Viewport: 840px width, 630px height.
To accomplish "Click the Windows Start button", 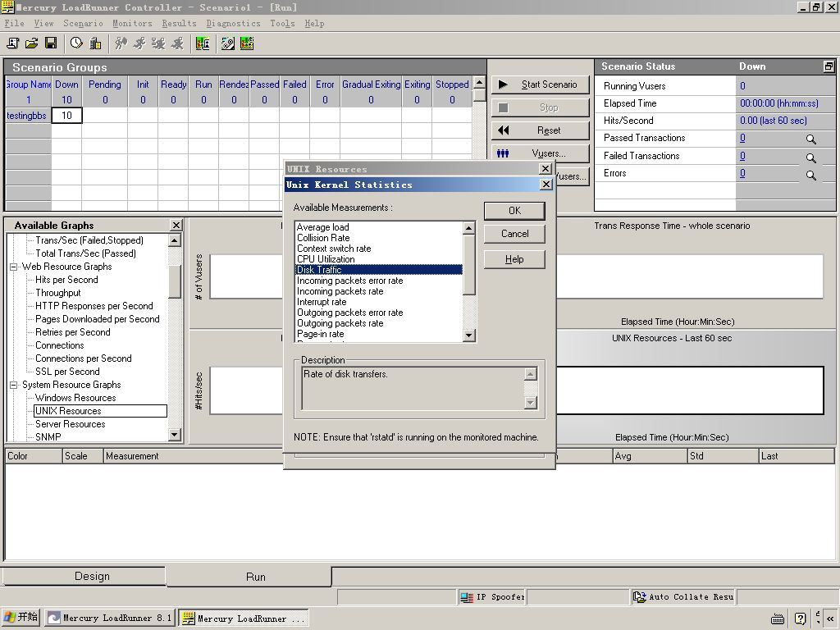I will 21,618.
